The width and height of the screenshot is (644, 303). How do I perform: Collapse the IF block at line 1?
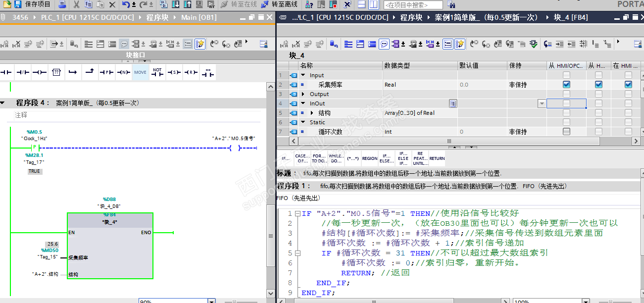point(297,213)
